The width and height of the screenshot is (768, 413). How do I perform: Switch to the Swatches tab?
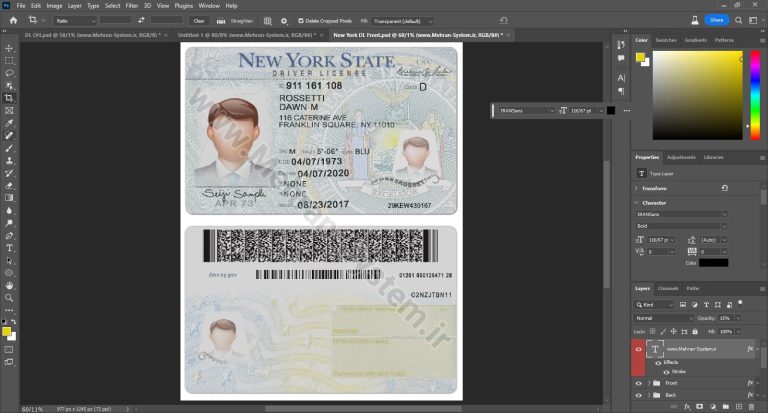coord(666,40)
